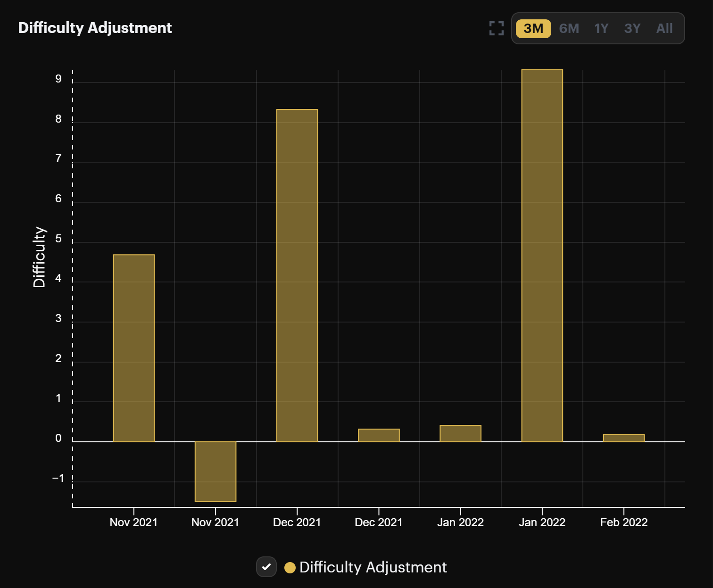Select the Dec 2021 tall bar
Screen dimensions: 713x588
click(x=297, y=273)
